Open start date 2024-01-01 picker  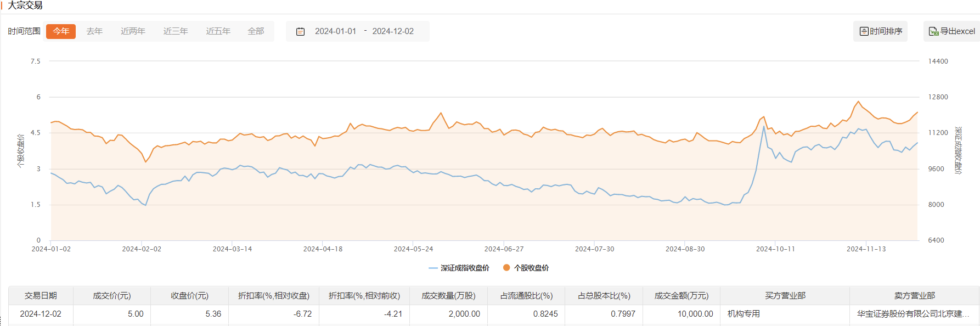point(335,31)
